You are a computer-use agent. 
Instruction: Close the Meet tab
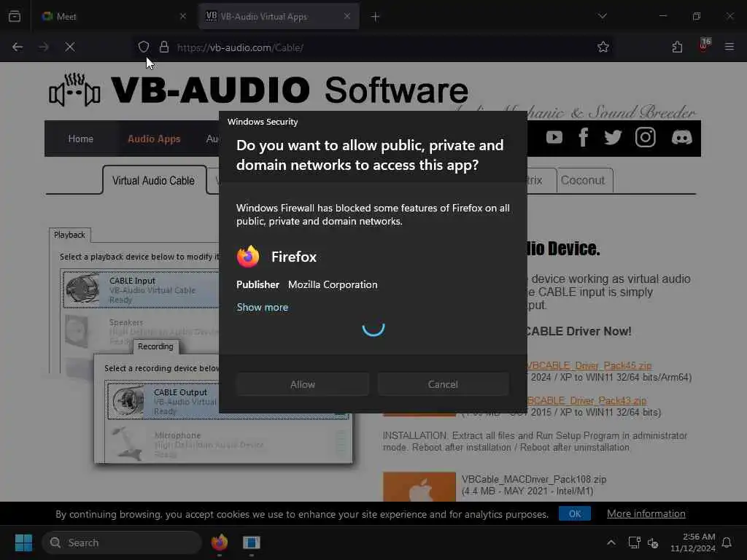(x=183, y=16)
